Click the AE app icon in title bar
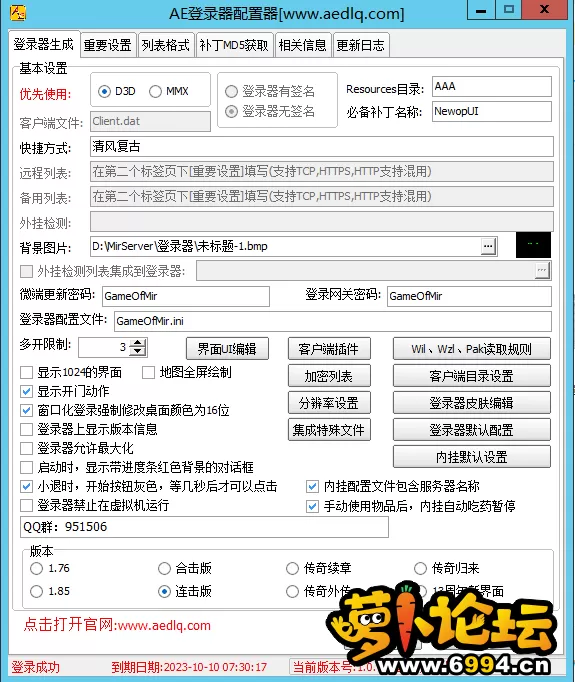 [18, 12]
